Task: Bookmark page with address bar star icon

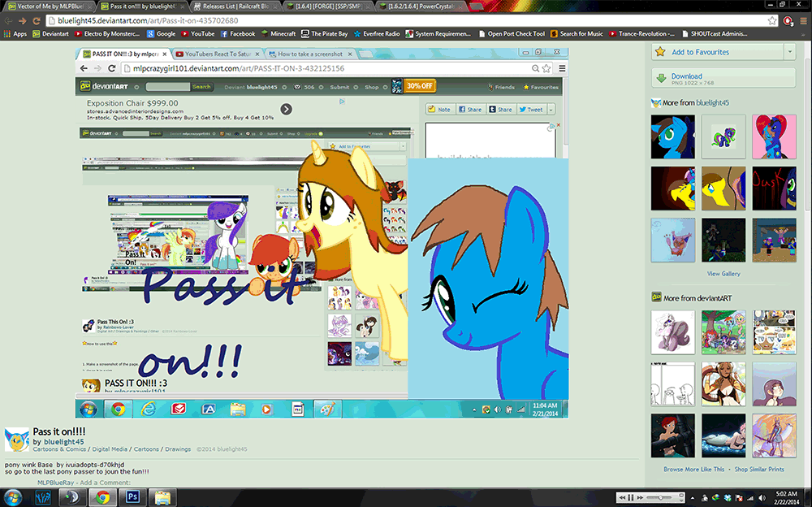Action: coord(772,21)
